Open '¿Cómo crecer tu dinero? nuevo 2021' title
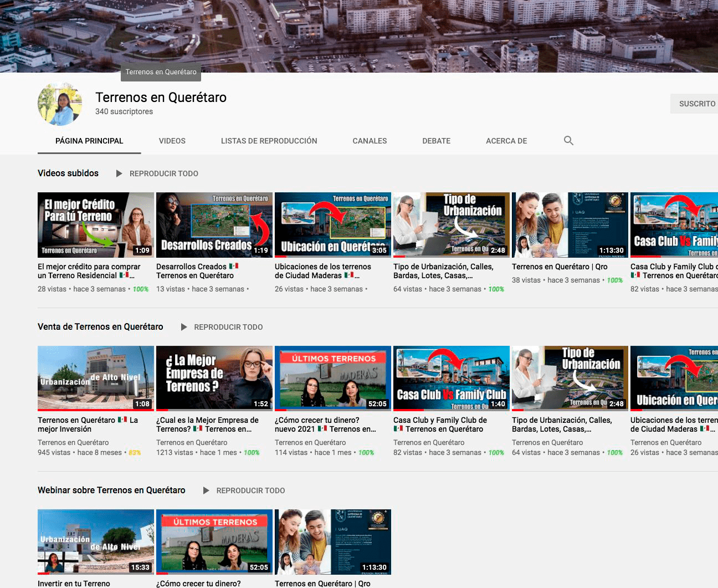This screenshot has height=588, width=718. [x=325, y=425]
